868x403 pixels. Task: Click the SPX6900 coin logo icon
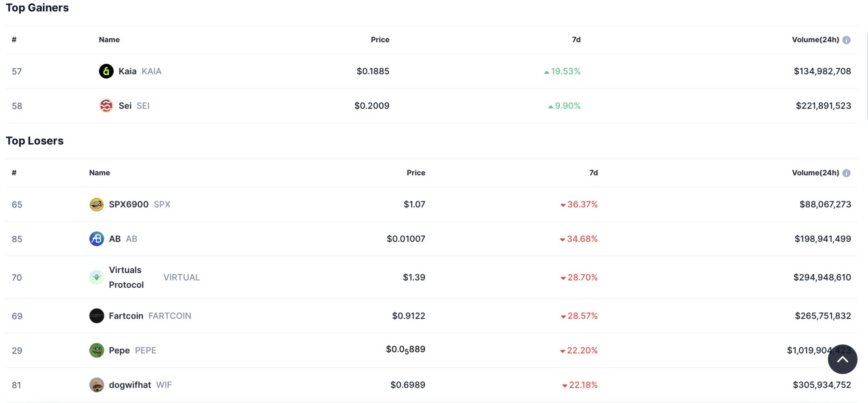97,204
